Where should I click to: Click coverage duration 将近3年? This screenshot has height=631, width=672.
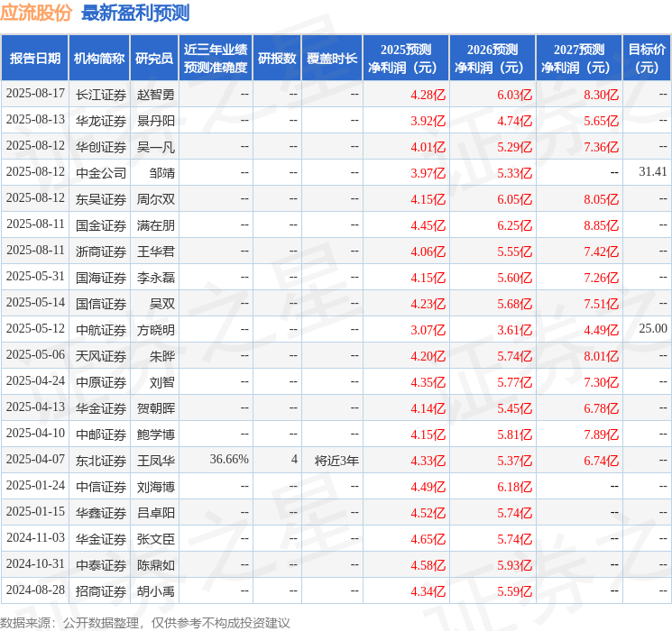[336, 461]
